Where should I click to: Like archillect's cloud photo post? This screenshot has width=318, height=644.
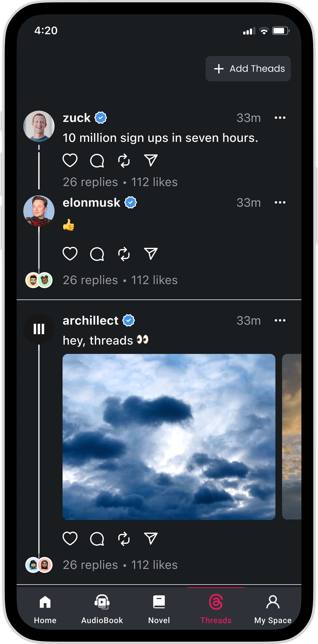(x=70, y=538)
